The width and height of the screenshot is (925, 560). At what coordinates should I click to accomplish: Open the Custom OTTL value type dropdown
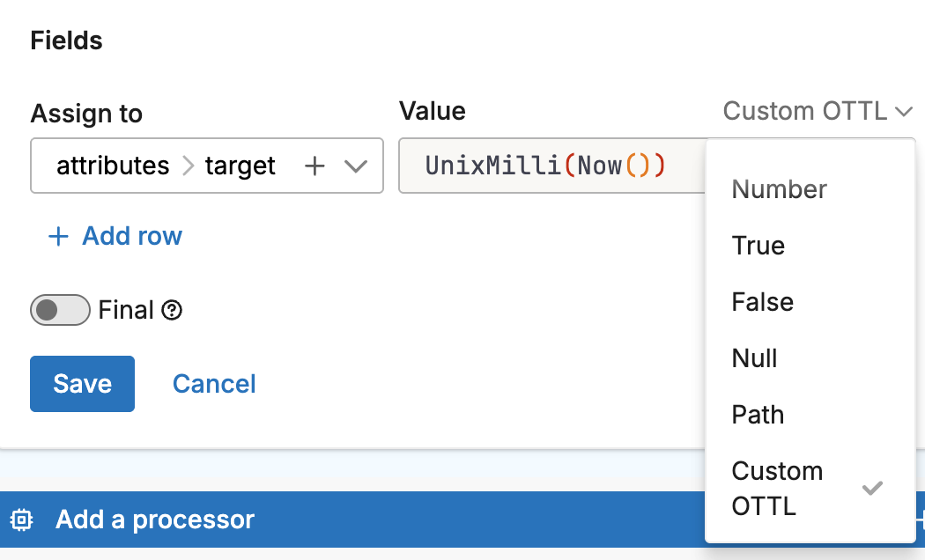point(817,111)
